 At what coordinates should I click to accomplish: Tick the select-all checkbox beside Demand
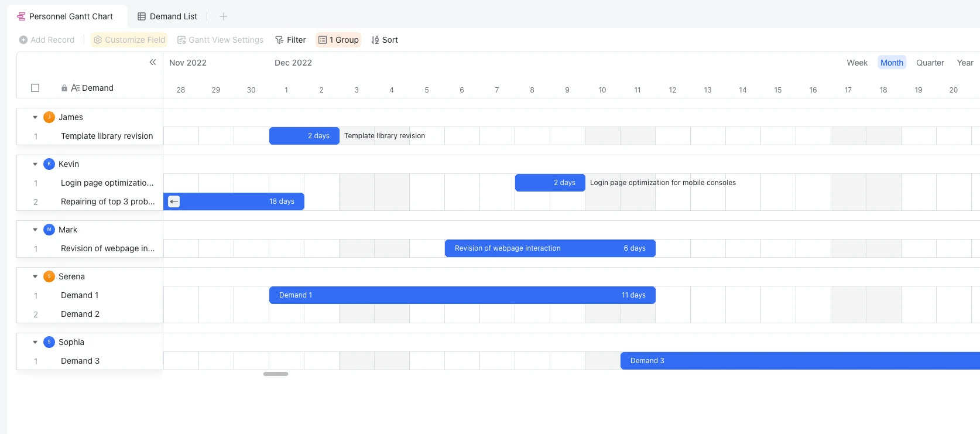pos(35,88)
